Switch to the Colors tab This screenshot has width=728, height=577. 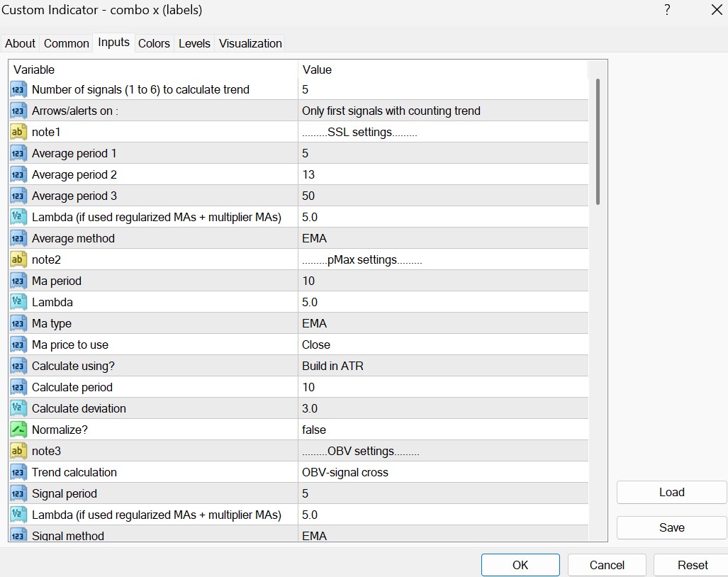click(x=154, y=43)
